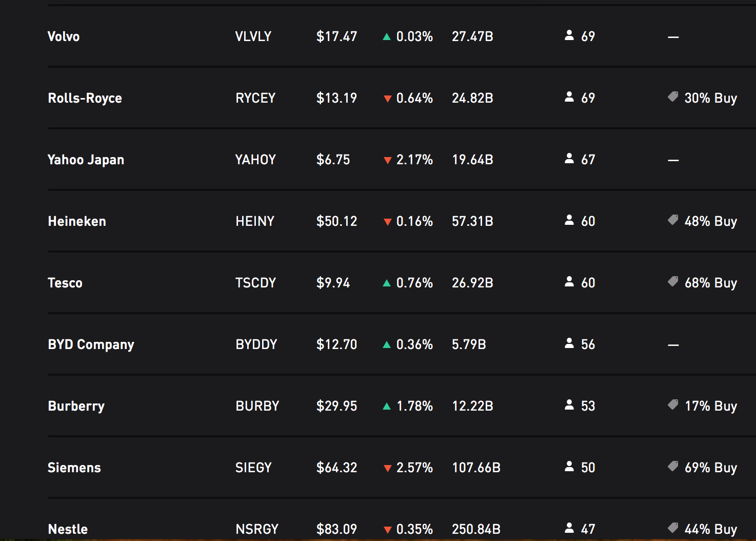Viewport: 756px width, 541px height.
Task: Open the Nestle company name
Action: tap(68, 529)
